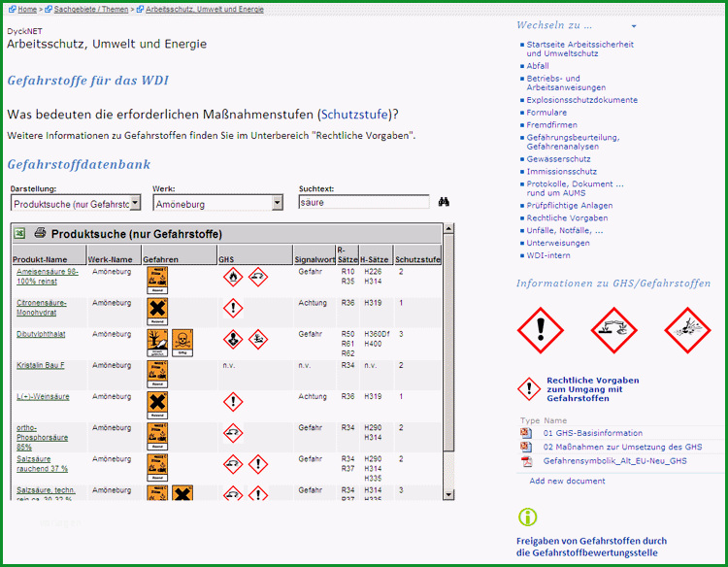Click environment GHS pictogram for Dibutylphthalat
Screen dimensions: 728x567
tap(258, 340)
